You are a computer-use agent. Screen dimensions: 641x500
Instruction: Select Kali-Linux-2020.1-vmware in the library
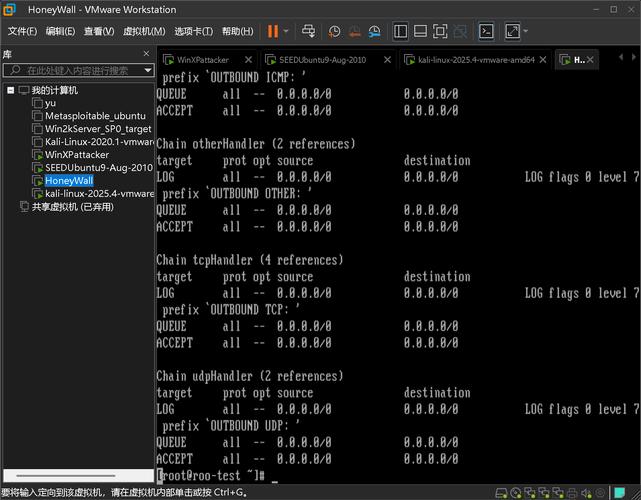[99, 142]
